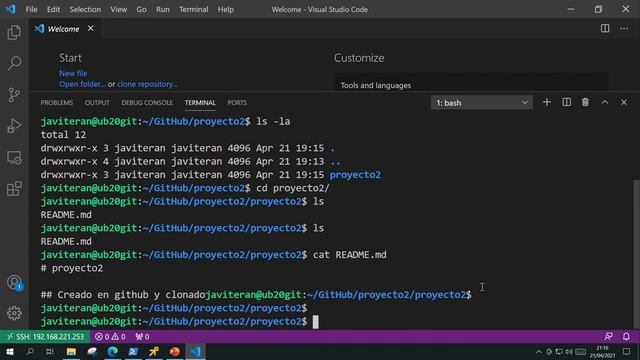Close the Welcome tab
This screenshot has width=640, height=360.
(91, 29)
